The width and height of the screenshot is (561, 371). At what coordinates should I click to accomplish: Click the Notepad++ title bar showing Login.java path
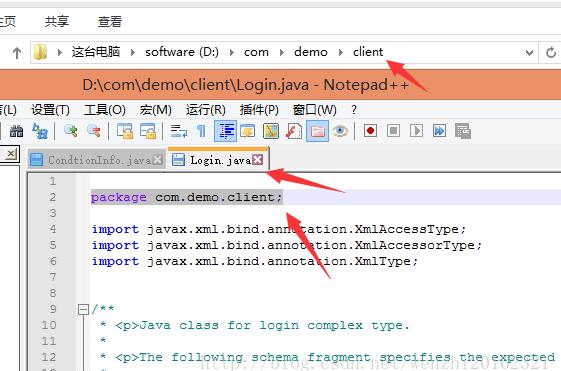coord(245,85)
